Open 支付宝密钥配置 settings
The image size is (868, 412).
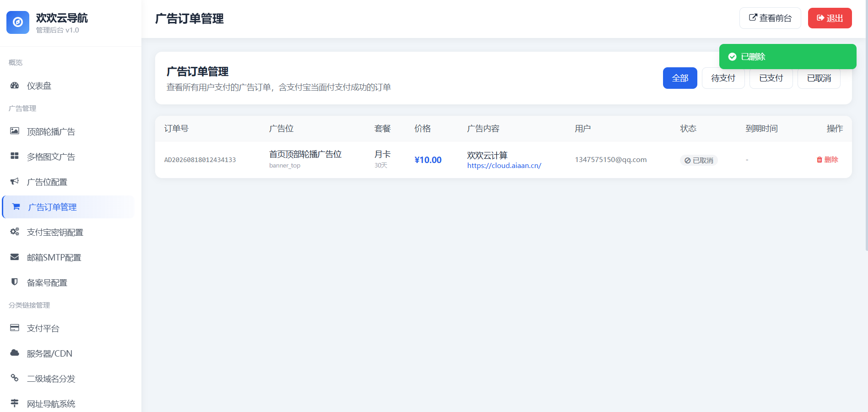coord(69,232)
